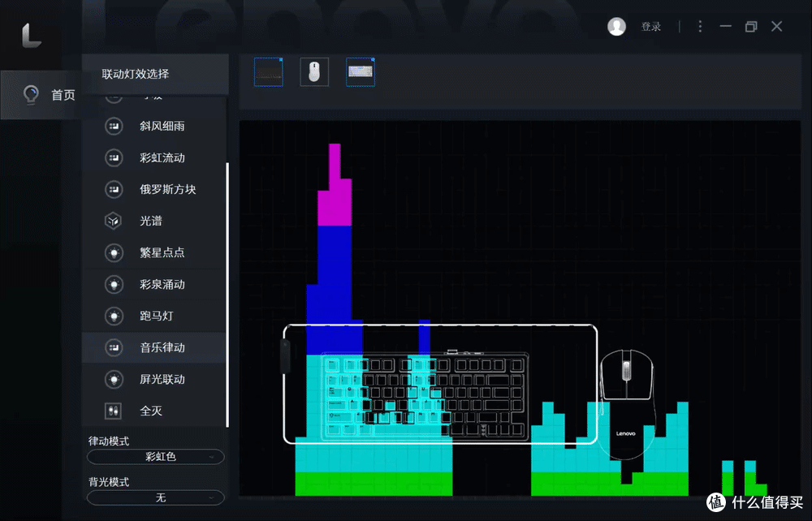Click the Lenovo L logo icon
812x521 pixels.
click(x=31, y=36)
